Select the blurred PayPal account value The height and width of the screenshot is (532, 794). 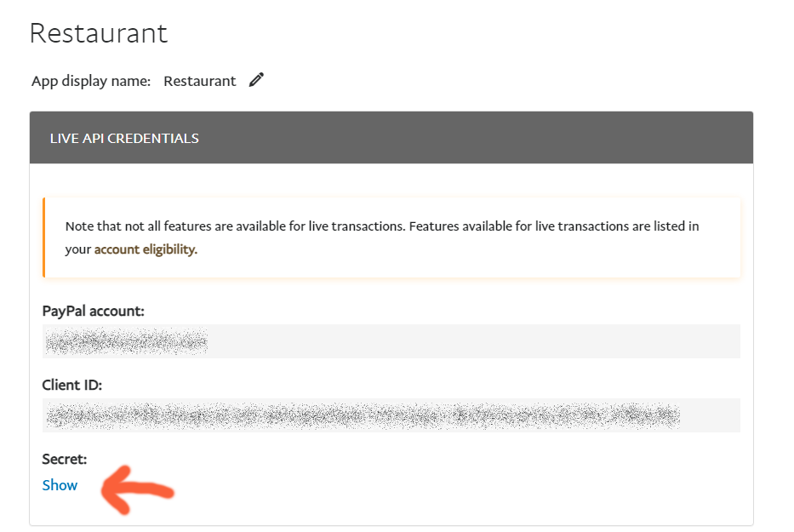126,341
